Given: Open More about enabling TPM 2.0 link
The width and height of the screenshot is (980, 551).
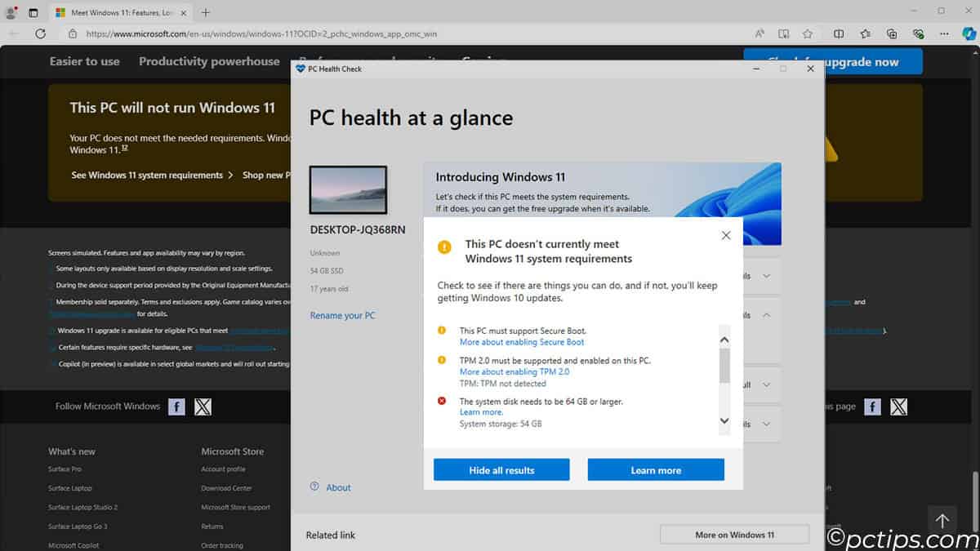Looking at the screenshot, I should (514, 372).
